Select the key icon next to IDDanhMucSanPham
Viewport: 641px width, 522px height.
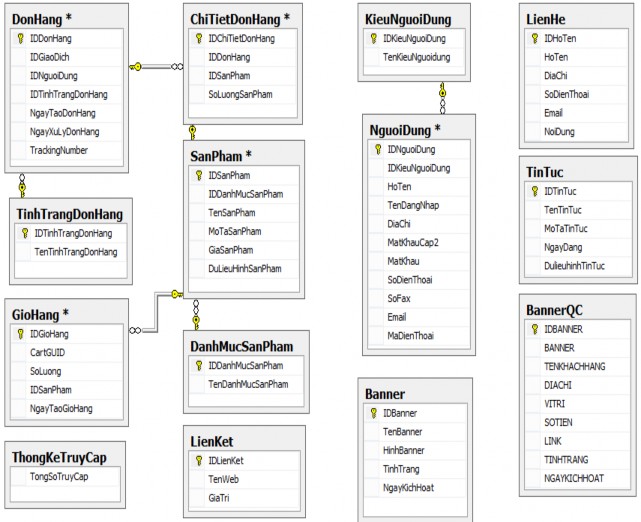pyautogui.click(x=198, y=365)
